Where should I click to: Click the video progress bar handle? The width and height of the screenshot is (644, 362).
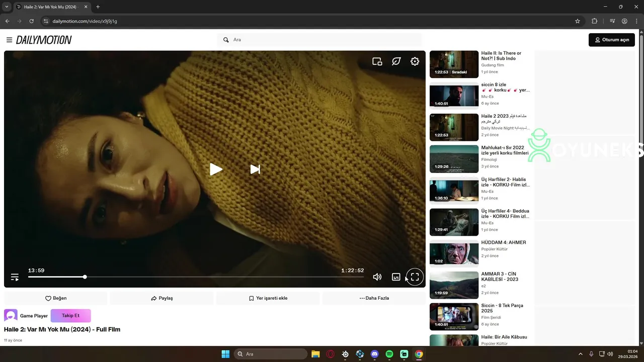(85, 277)
